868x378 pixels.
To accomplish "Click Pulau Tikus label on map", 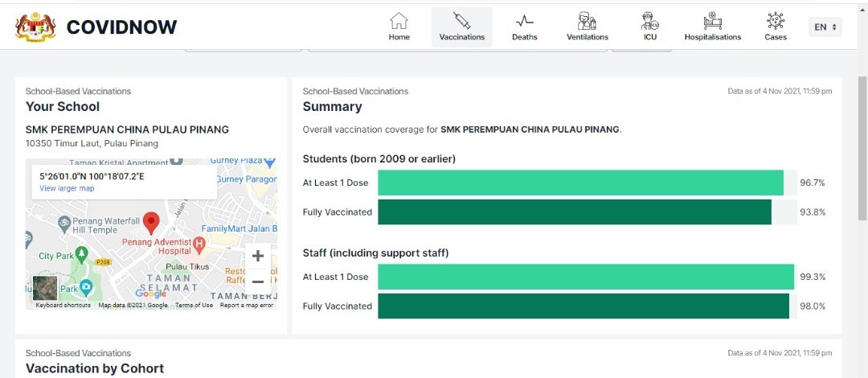I will tap(187, 266).
